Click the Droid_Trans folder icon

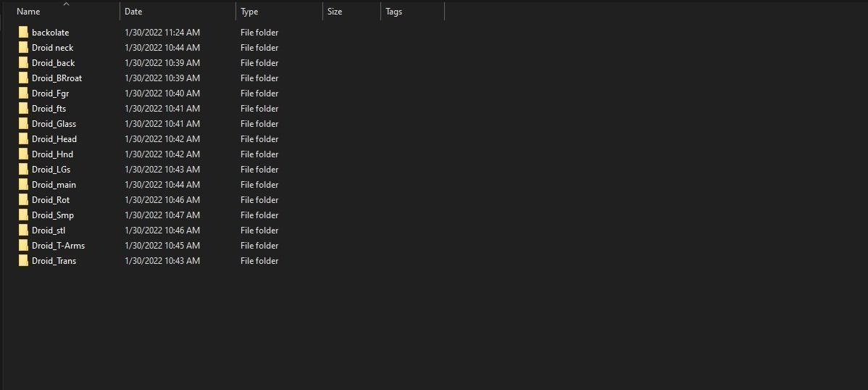click(x=22, y=261)
